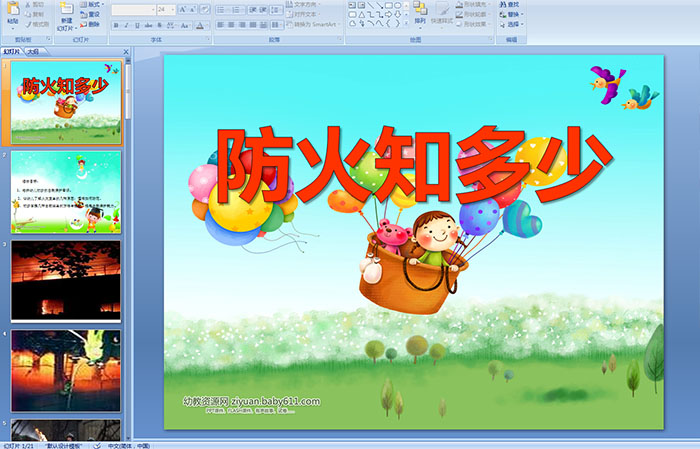The width and height of the screenshot is (700, 449).
Task: Click the spell check status bar icon
Action: 97,445
